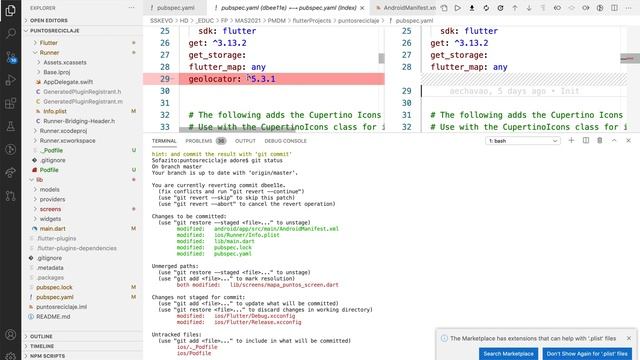Click Search Marketplace button
The width and height of the screenshot is (640, 360).
[x=508, y=354]
